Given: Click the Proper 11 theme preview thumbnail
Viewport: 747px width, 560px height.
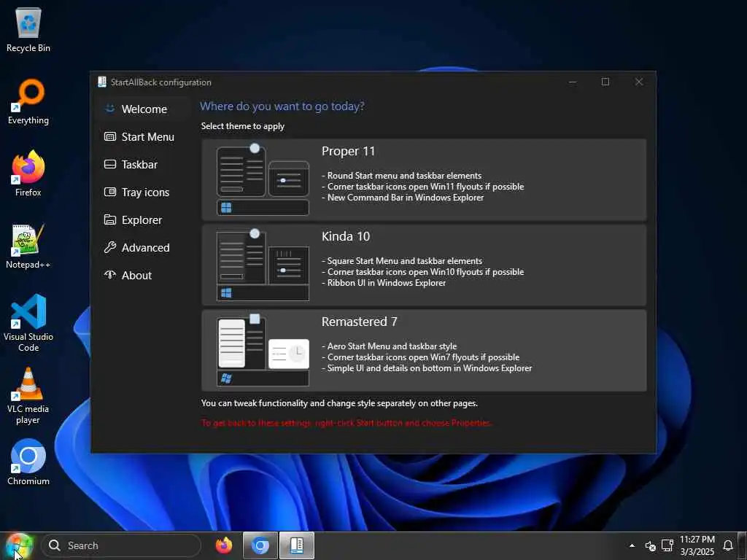Looking at the screenshot, I should click(x=263, y=179).
